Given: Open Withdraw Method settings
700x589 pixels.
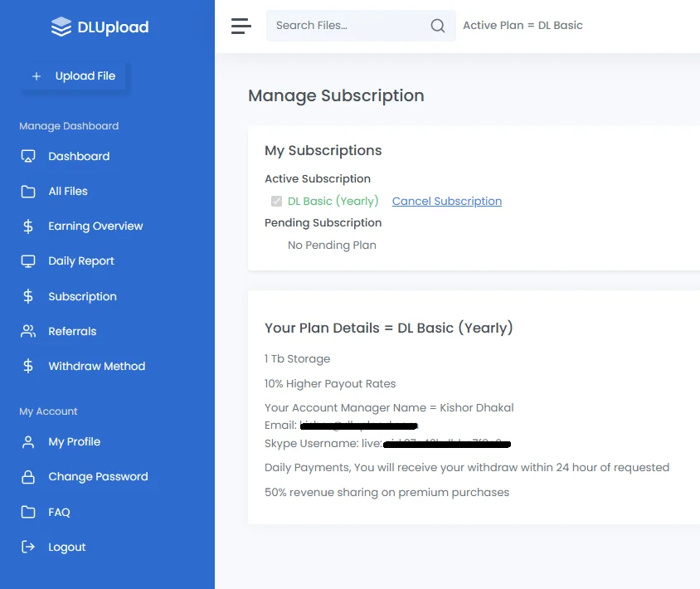Looking at the screenshot, I should (97, 366).
